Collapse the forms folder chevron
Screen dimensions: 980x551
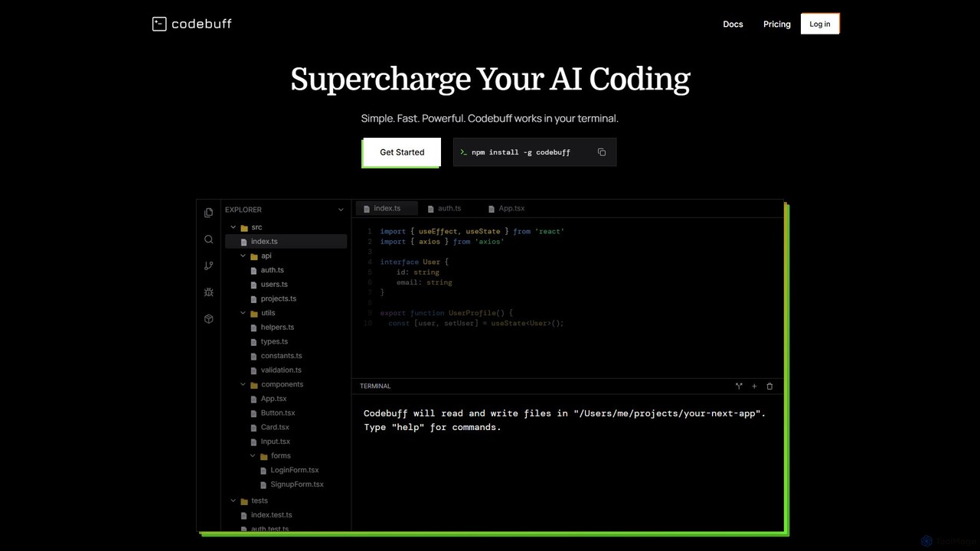pos(253,456)
